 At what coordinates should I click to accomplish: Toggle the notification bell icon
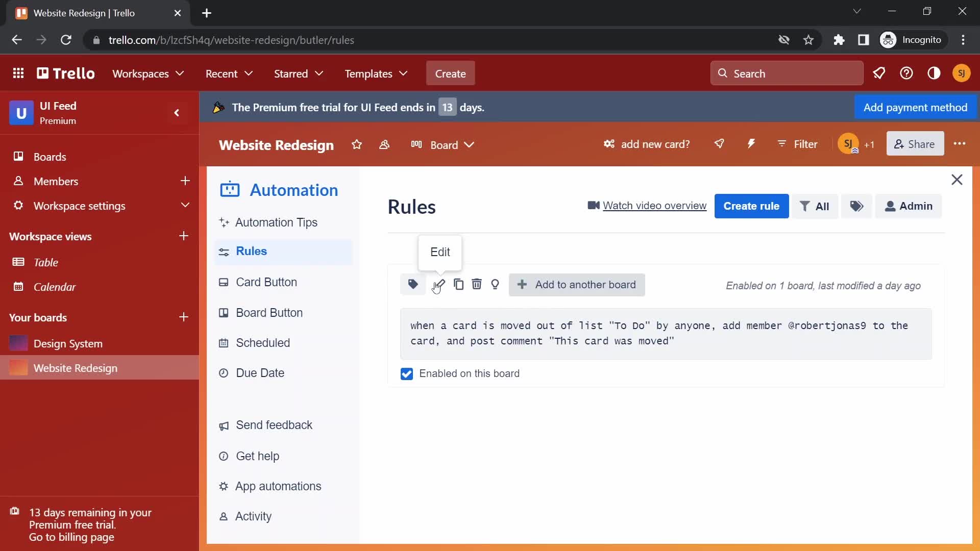pyautogui.click(x=879, y=72)
